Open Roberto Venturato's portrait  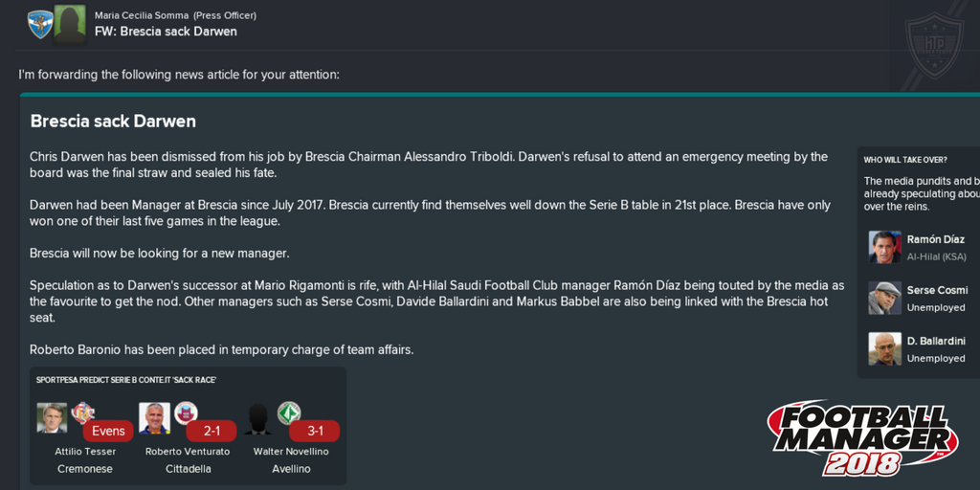click(x=154, y=418)
